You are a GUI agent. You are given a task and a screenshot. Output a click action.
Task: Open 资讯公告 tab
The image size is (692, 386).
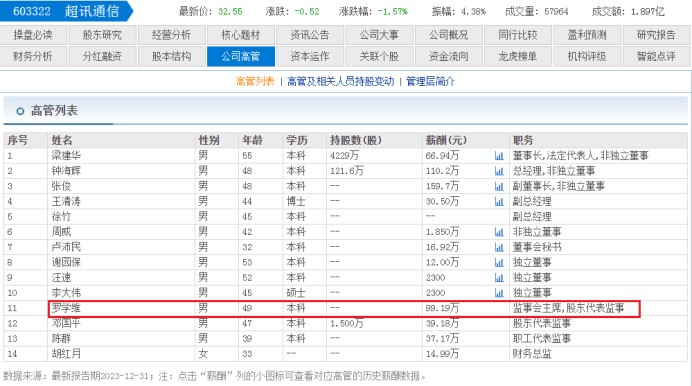310,35
